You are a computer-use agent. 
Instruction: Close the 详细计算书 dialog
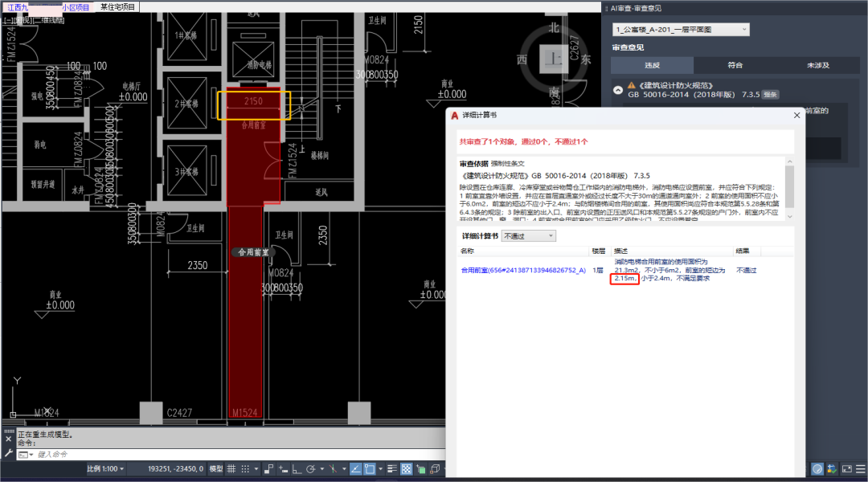click(796, 115)
